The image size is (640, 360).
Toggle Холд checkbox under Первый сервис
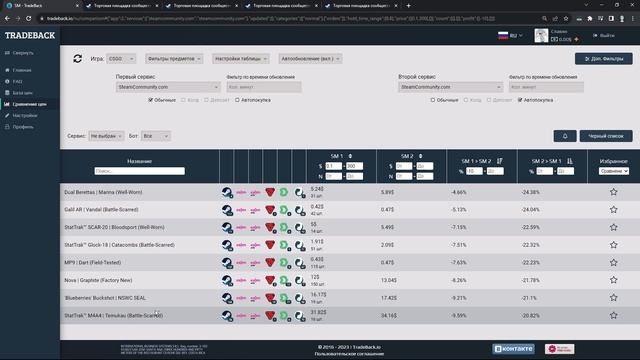point(183,100)
